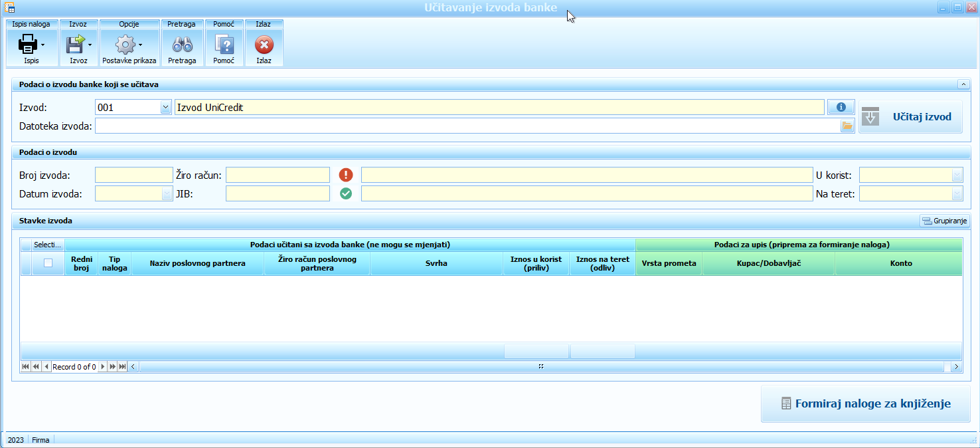Image resolution: width=980 pixels, height=448 pixels.
Task: Open the Pomoć help icon
Action: click(x=224, y=45)
